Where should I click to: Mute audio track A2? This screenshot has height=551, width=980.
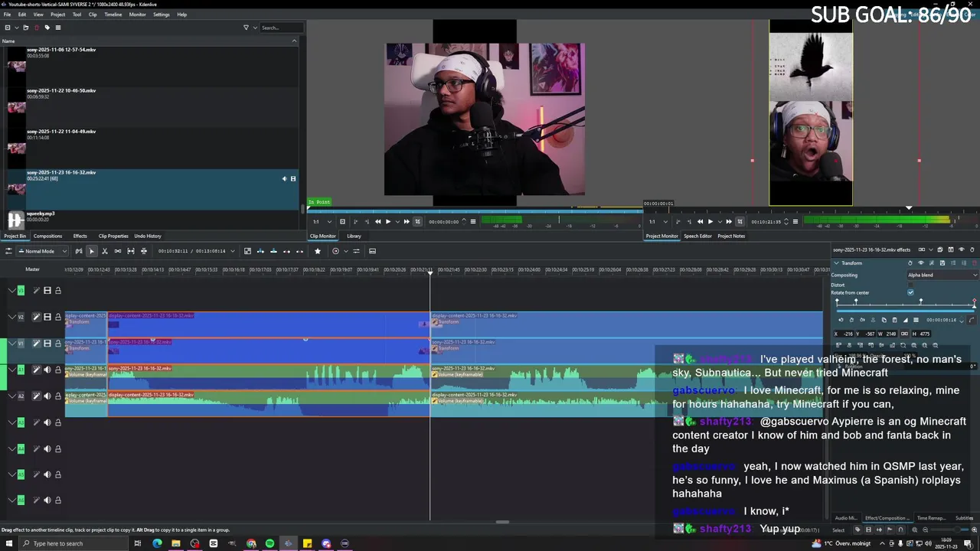click(47, 396)
